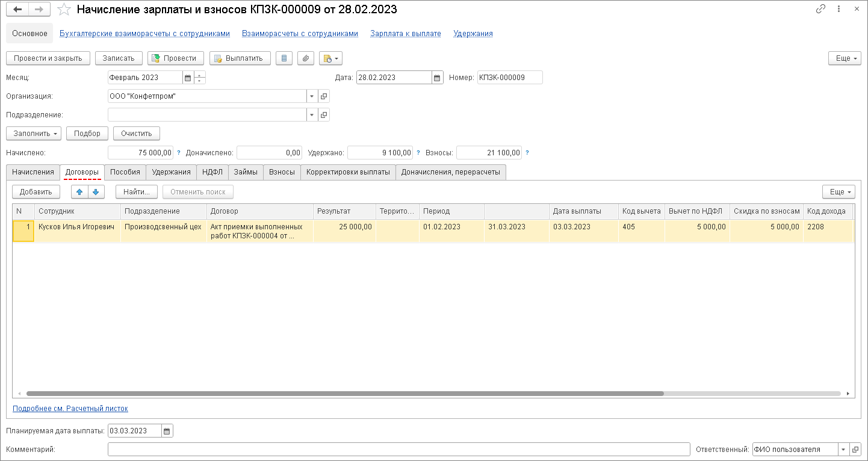Switch to the Удержания tab

[x=172, y=172]
